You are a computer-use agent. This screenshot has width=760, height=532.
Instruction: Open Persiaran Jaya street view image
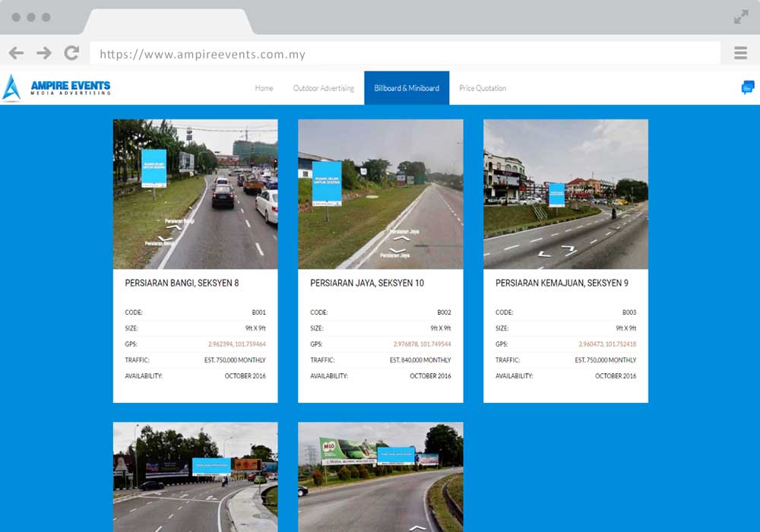[x=381, y=195]
